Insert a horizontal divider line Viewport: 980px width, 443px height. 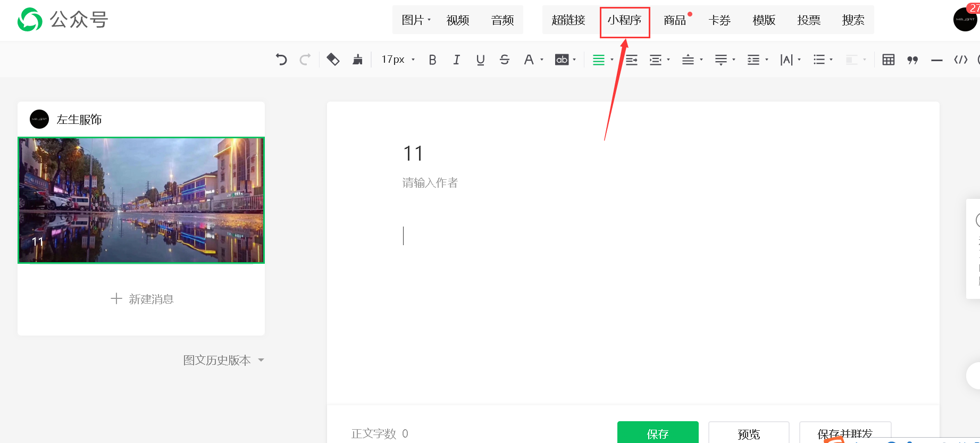coord(937,60)
